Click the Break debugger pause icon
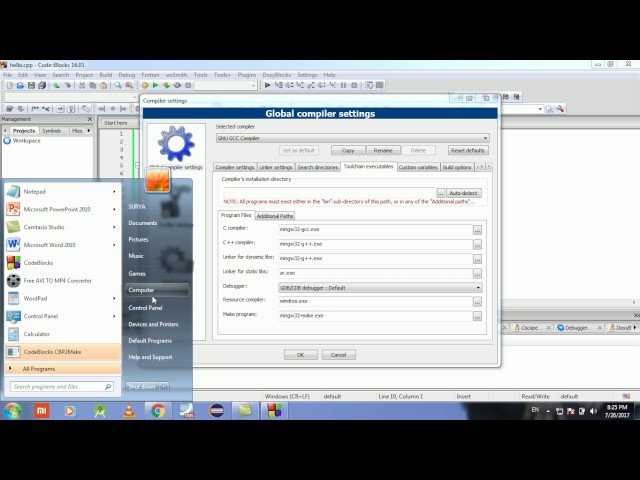The width and height of the screenshot is (640, 480). click(x=343, y=85)
